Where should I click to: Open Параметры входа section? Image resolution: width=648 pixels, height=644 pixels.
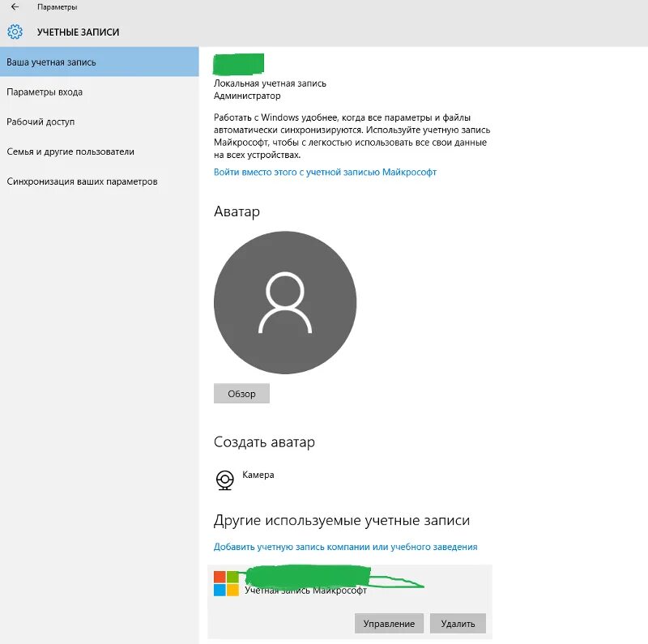click(x=99, y=92)
